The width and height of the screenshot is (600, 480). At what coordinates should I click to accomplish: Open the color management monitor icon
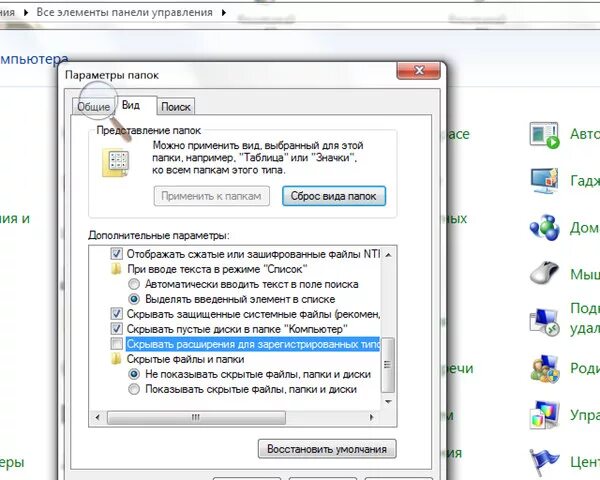pos(545,415)
